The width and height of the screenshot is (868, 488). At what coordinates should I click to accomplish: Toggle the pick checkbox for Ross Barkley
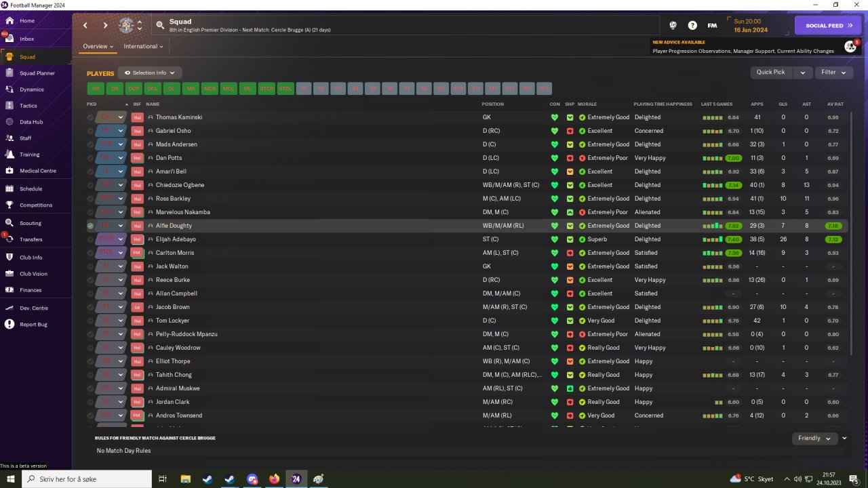click(x=90, y=199)
